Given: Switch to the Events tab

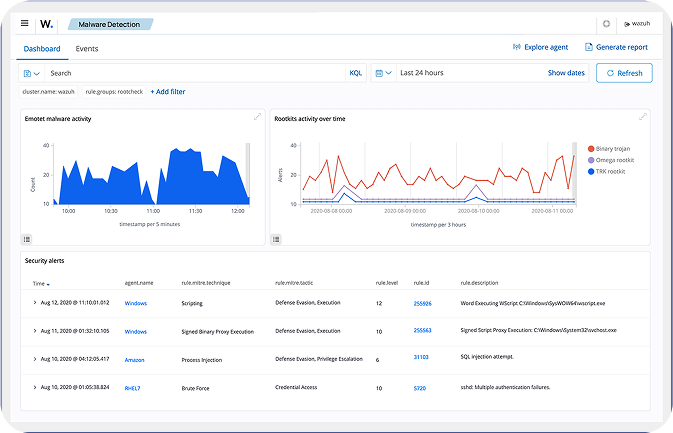Looking at the screenshot, I should click(x=87, y=48).
